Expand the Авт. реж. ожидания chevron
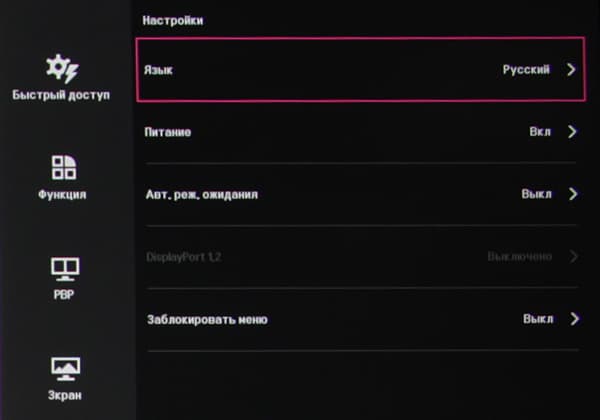Screen dimensions: 600x420 point(573,194)
